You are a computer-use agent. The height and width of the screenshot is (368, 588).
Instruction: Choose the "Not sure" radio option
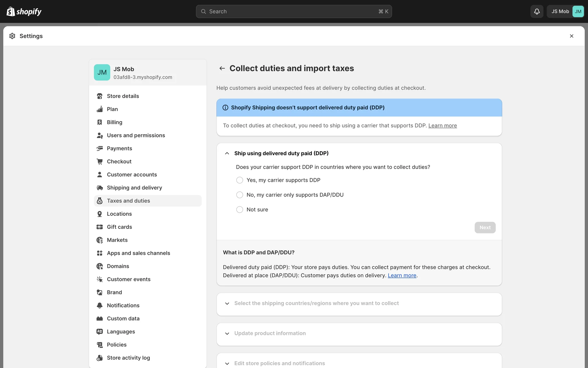coord(239,209)
